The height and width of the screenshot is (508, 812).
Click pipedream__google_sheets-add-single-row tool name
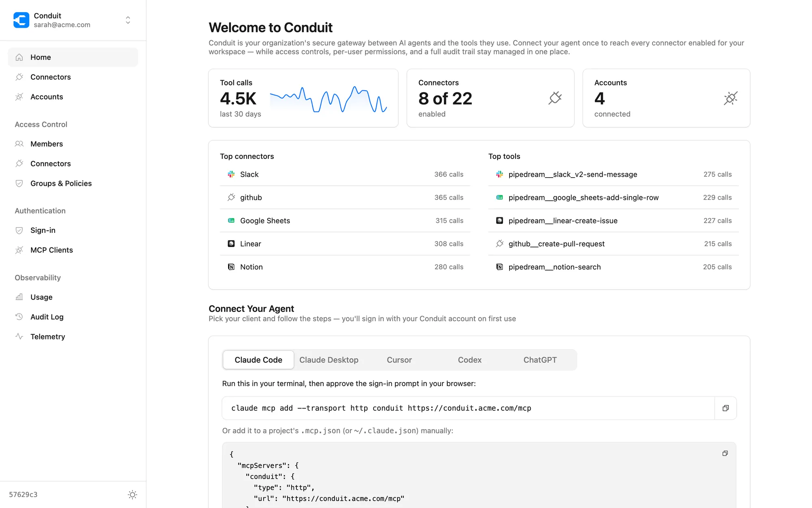[583, 198]
